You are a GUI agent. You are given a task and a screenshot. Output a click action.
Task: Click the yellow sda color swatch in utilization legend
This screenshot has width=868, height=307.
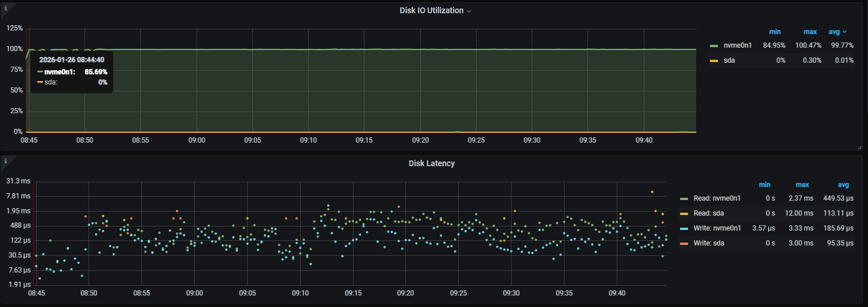point(714,60)
